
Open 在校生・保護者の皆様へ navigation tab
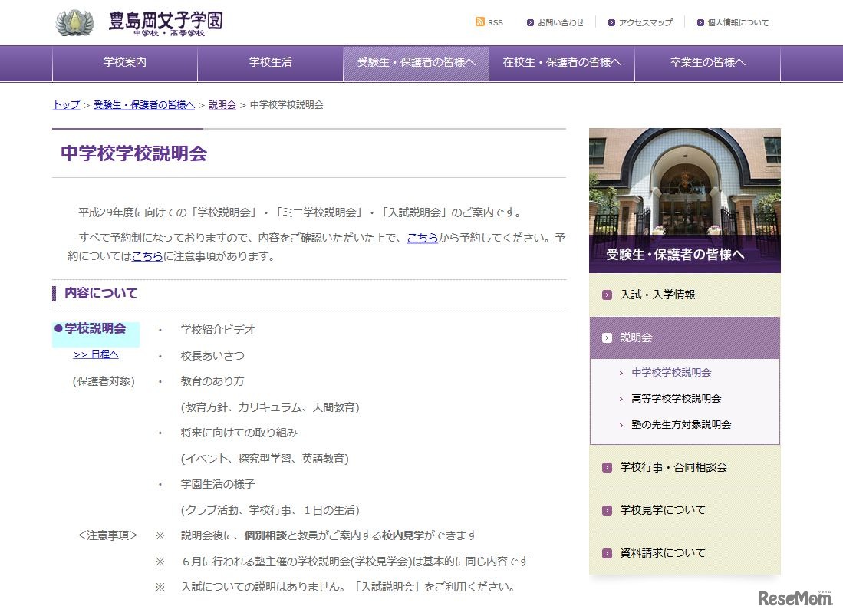561,63
